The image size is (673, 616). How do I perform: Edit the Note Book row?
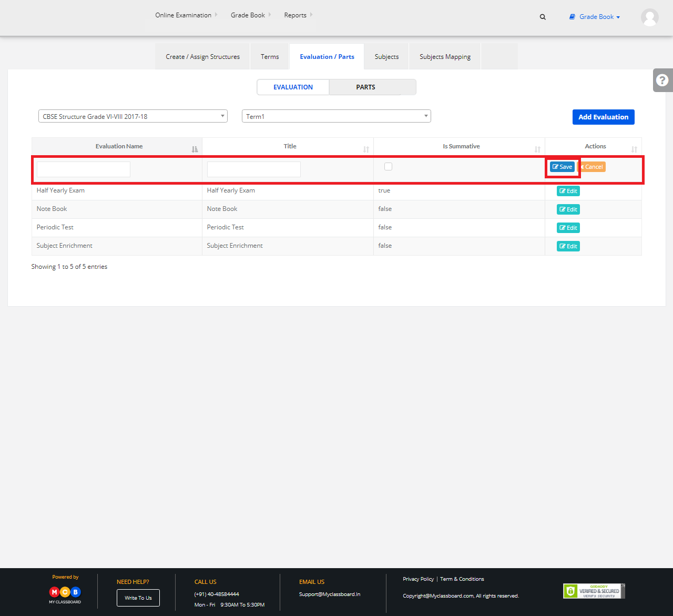tap(568, 209)
